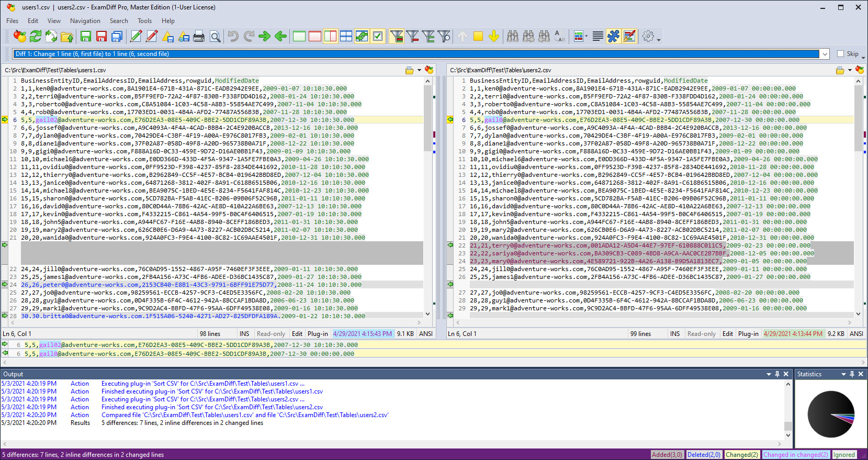Jump to next difference yellow down arrow

pos(494,36)
